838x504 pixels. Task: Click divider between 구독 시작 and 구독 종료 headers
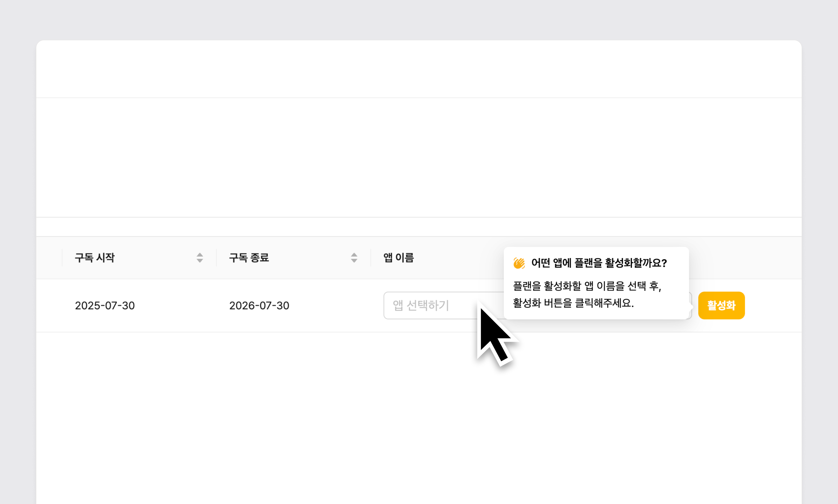pos(216,258)
